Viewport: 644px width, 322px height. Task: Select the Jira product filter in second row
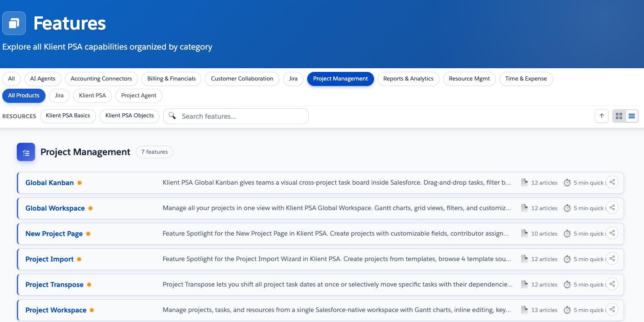59,96
